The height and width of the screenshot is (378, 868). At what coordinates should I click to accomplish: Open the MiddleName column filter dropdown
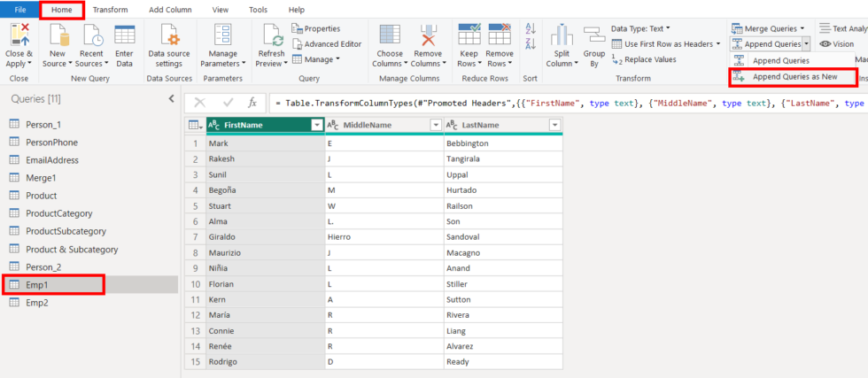click(436, 126)
